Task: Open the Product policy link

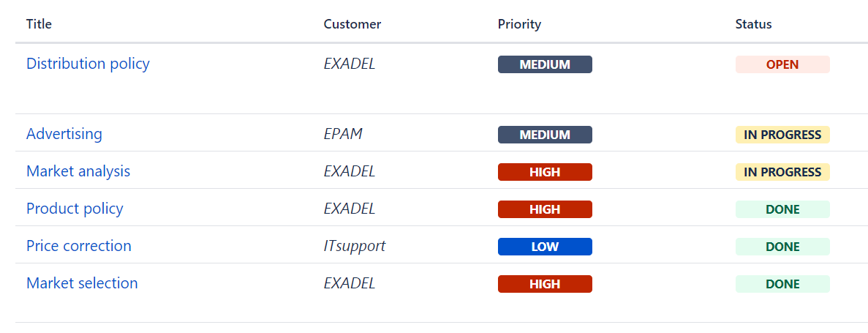Action: tap(75, 209)
